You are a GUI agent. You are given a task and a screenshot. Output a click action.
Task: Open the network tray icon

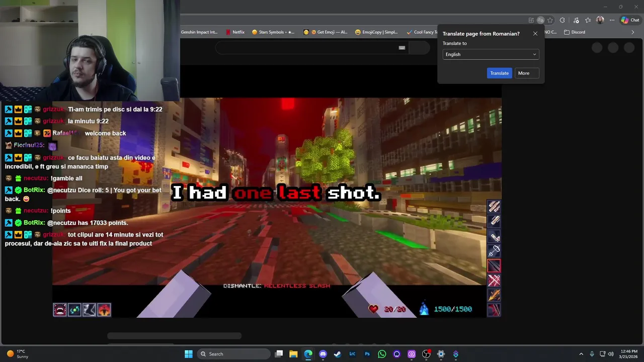click(602, 354)
